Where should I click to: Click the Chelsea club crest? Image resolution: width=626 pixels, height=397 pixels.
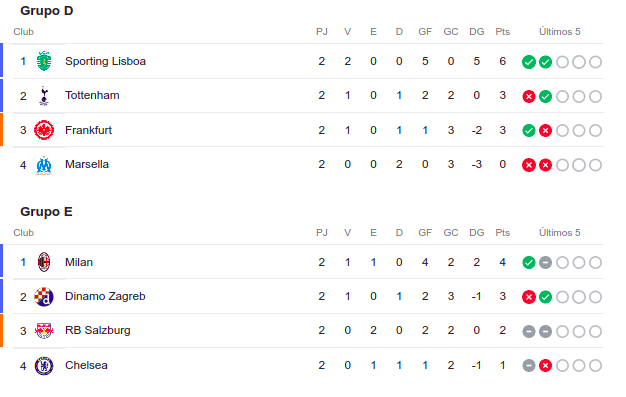(44, 365)
